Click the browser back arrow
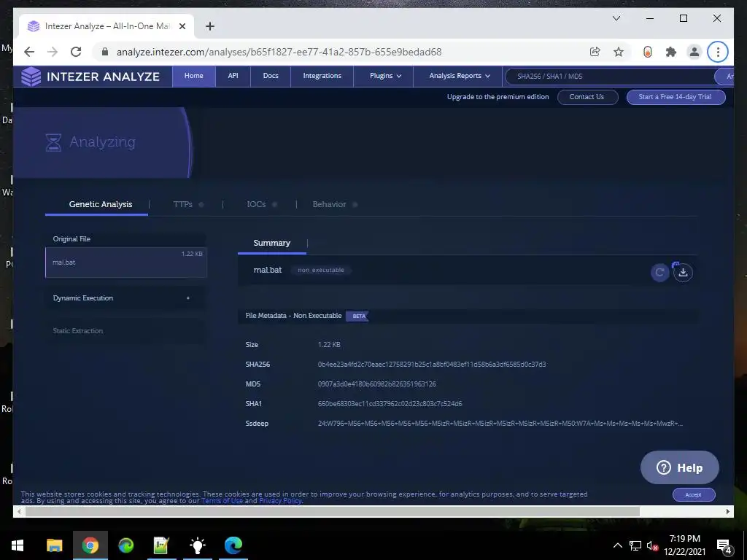Viewport: 747px width, 560px height. (29, 52)
